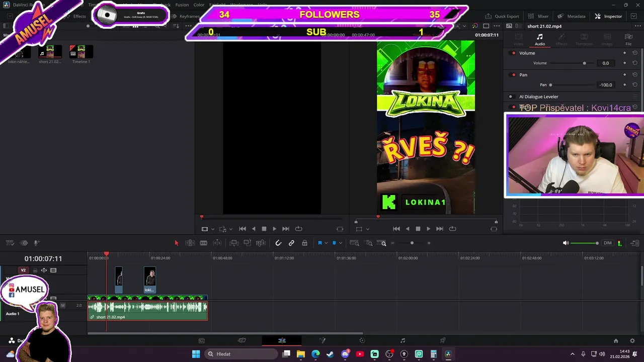Add keyframe for Volume section header

625,53
